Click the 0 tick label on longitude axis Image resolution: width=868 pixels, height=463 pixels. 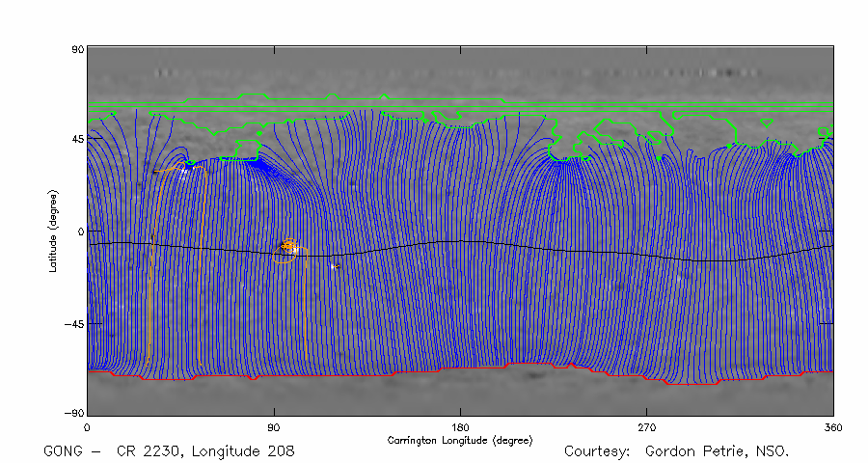pos(88,426)
